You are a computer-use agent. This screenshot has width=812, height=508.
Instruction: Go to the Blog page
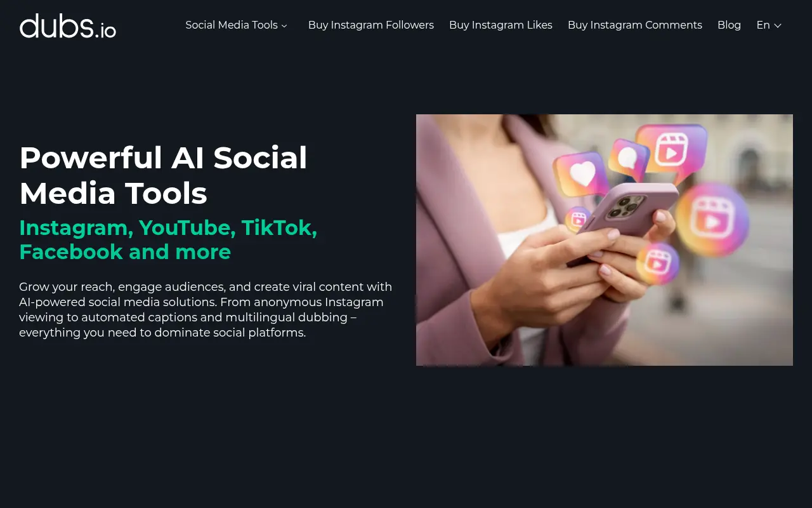729,25
